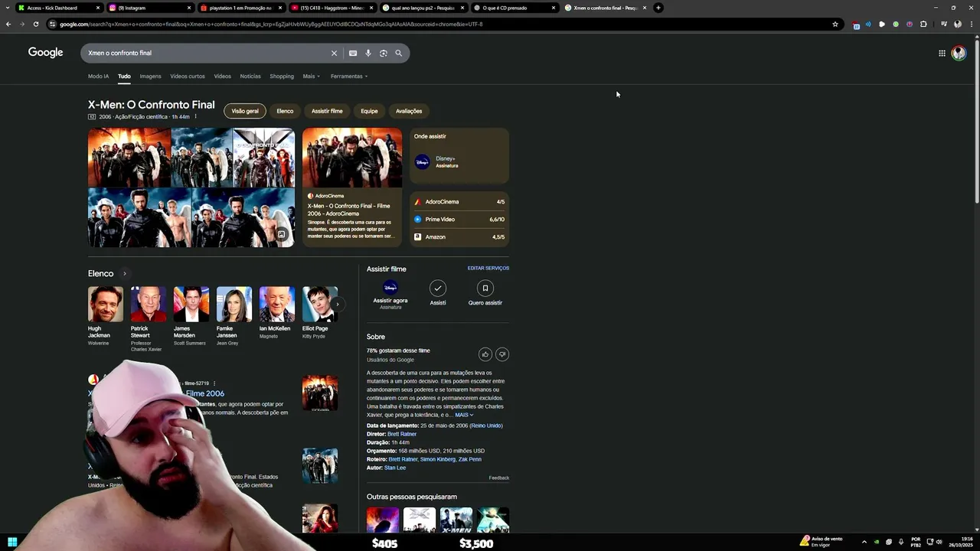Open AdoroCinema 4/5 rating row
The image size is (980, 551).
tap(459, 202)
